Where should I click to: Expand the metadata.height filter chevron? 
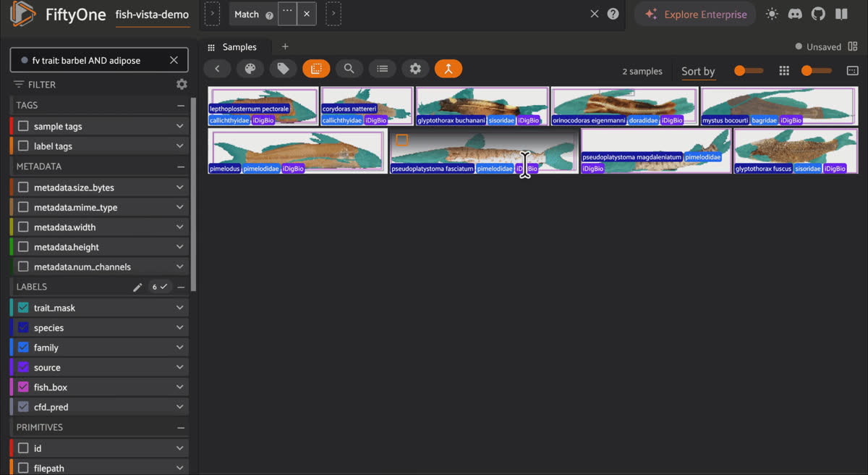point(179,247)
